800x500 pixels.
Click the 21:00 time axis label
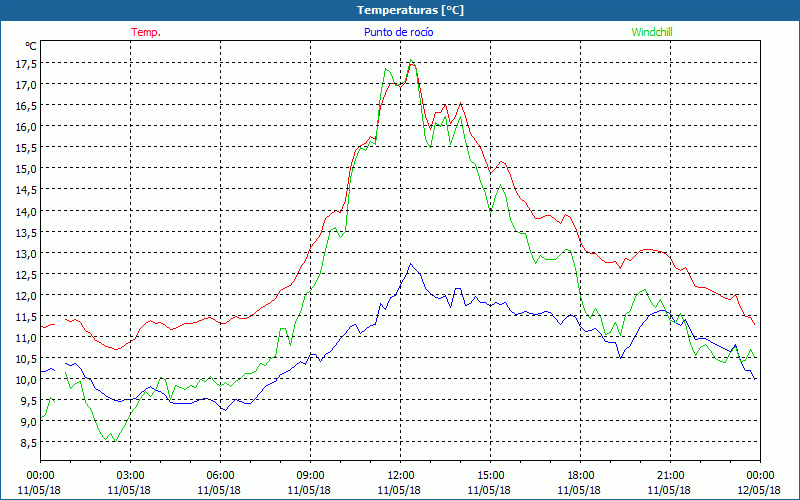[x=670, y=476]
